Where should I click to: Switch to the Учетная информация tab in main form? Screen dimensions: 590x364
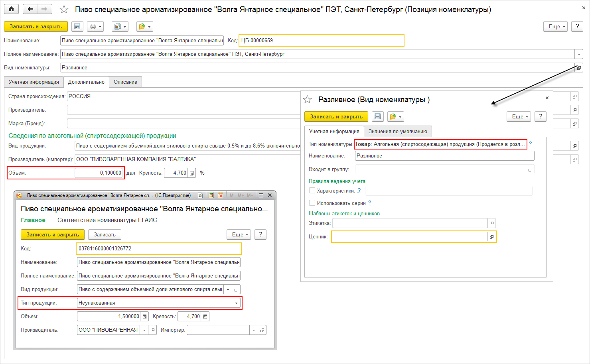34,82
